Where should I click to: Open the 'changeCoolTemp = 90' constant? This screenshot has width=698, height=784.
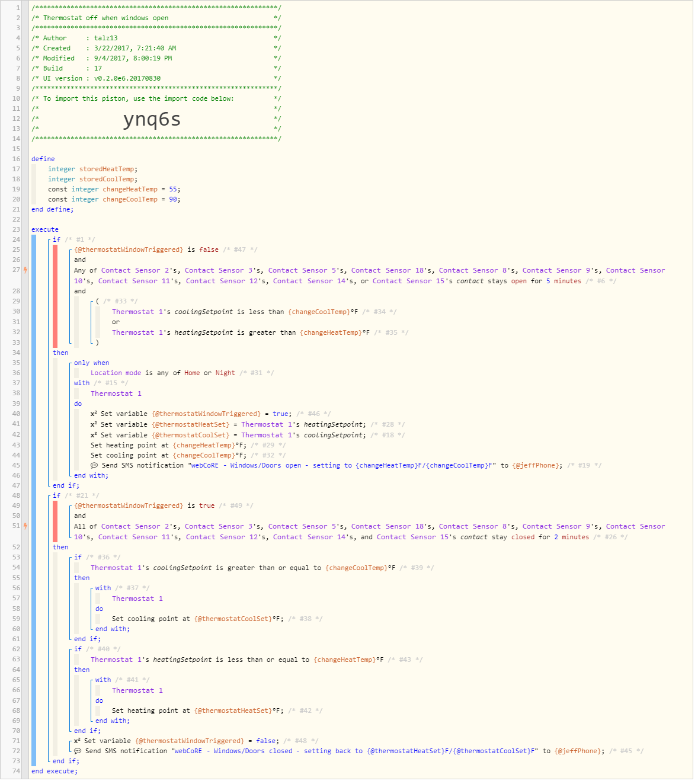(114, 199)
